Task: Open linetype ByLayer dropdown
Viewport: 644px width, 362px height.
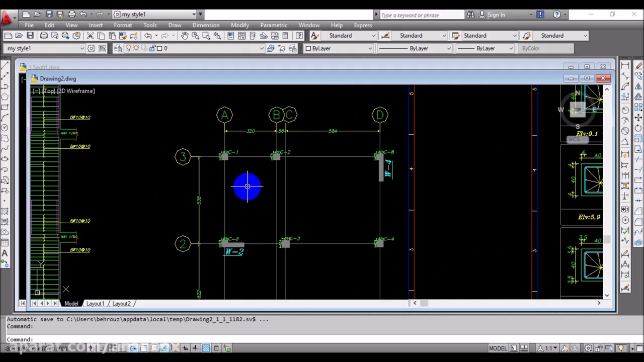Action: coord(415,48)
